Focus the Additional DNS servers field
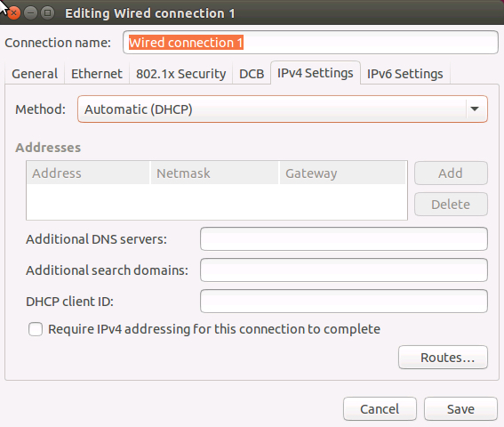504x427 pixels. point(344,239)
